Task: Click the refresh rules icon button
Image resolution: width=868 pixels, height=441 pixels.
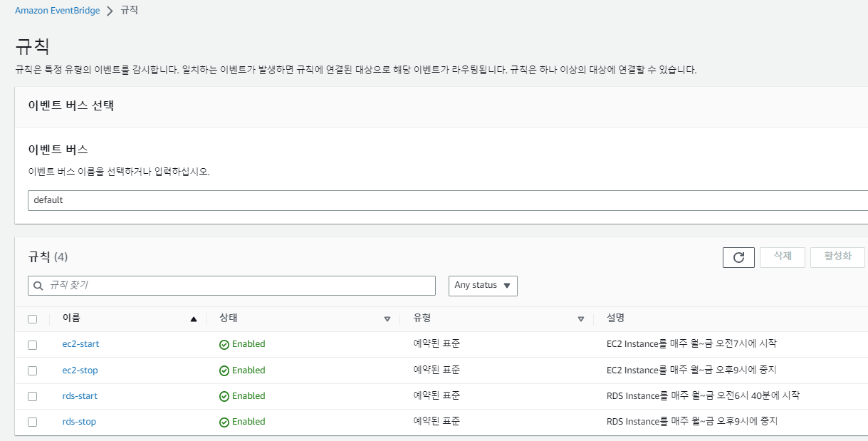Action: [738, 257]
